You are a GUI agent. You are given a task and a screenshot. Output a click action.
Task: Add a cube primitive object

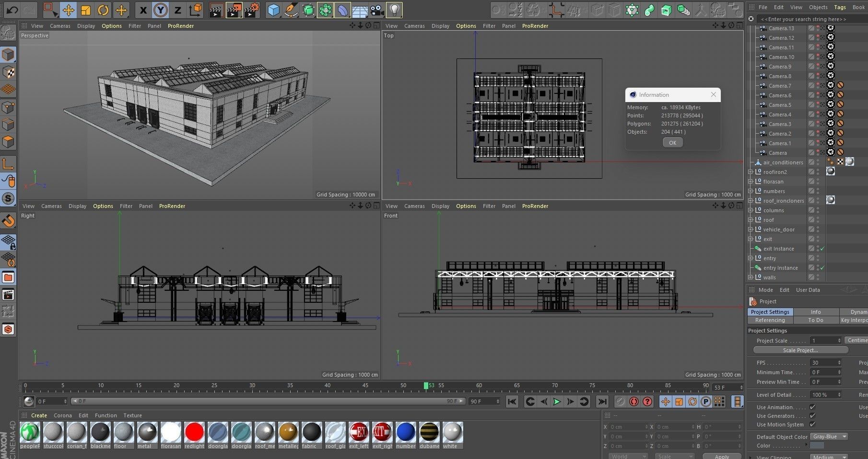pos(273,10)
